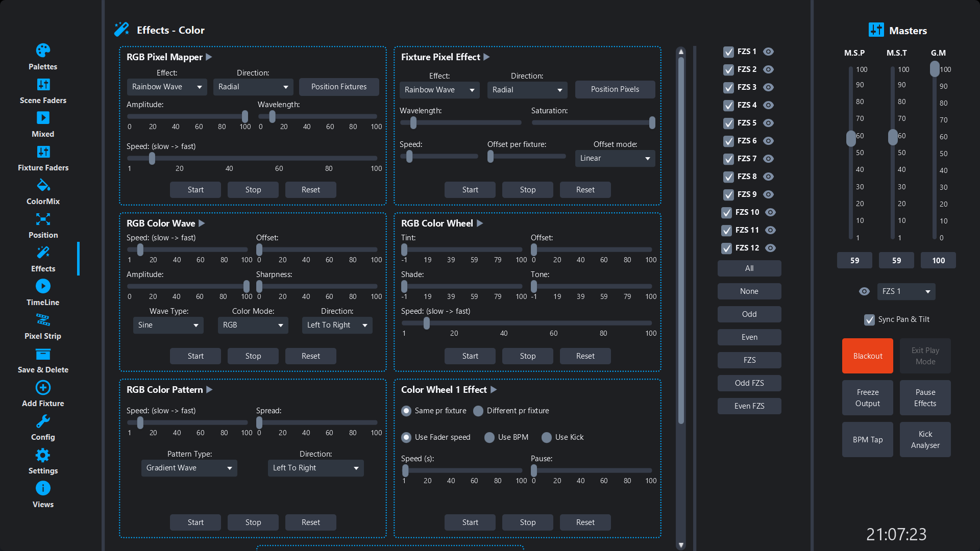Click play arrow next to RGB Color Wheel

(480, 223)
